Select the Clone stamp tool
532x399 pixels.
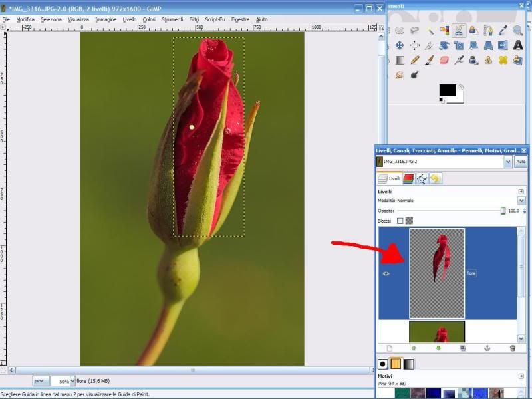(x=488, y=60)
